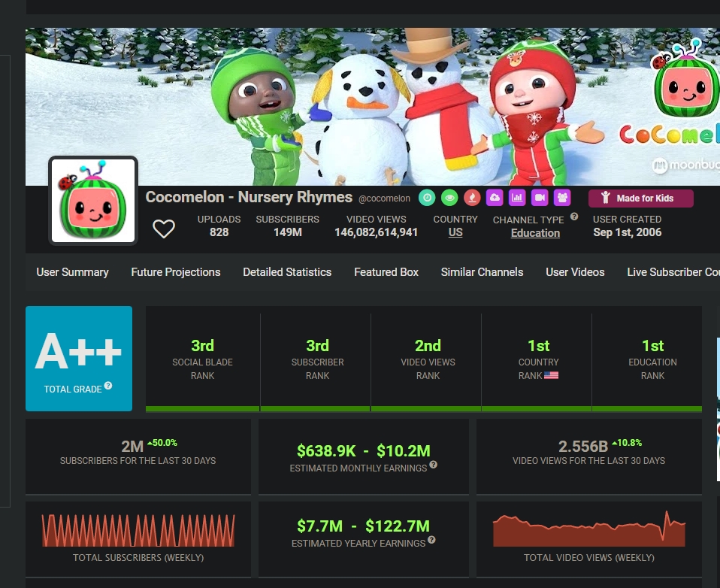This screenshot has width=720, height=588.
Task: Click the 3rd Subscriber Rank card
Action: point(316,359)
